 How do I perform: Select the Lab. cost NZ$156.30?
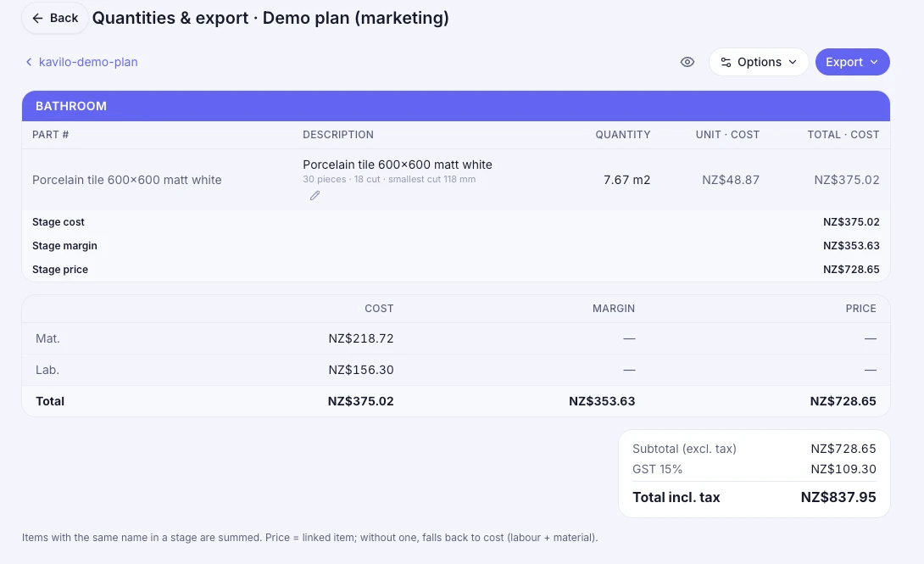pyautogui.click(x=360, y=370)
